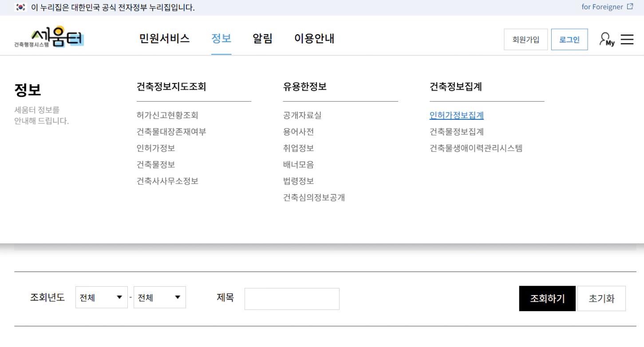Open 배너모음 link
This screenshot has height=347, width=644.
coord(298,165)
